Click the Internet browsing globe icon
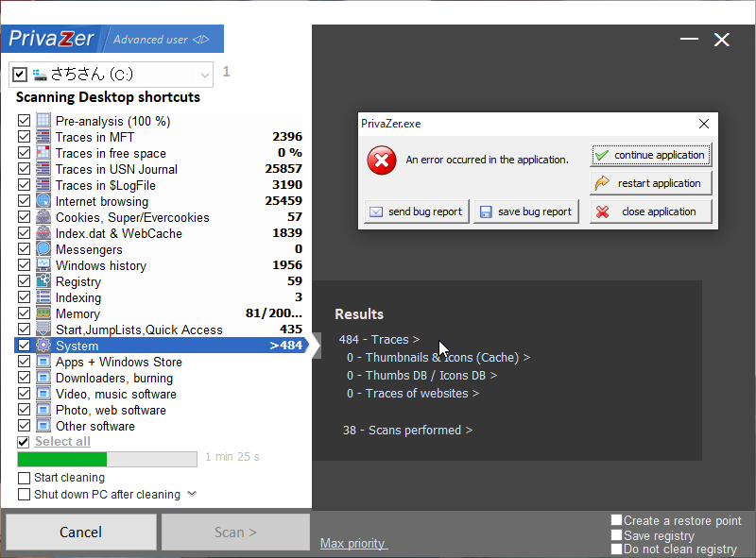 click(43, 200)
